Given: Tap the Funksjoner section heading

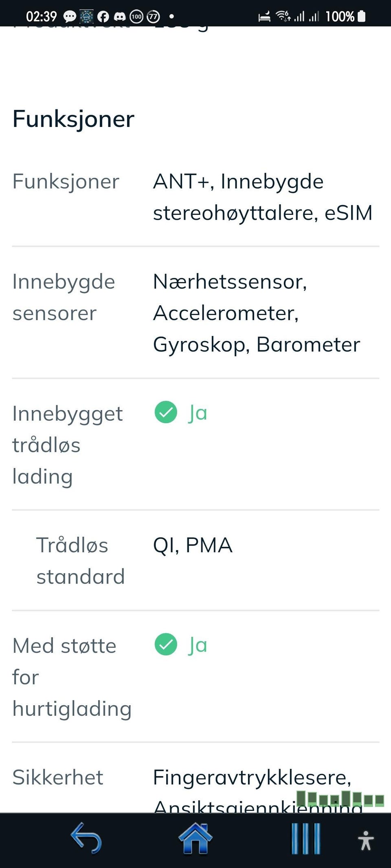Looking at the screenshot, I should [x=73, y=119].
